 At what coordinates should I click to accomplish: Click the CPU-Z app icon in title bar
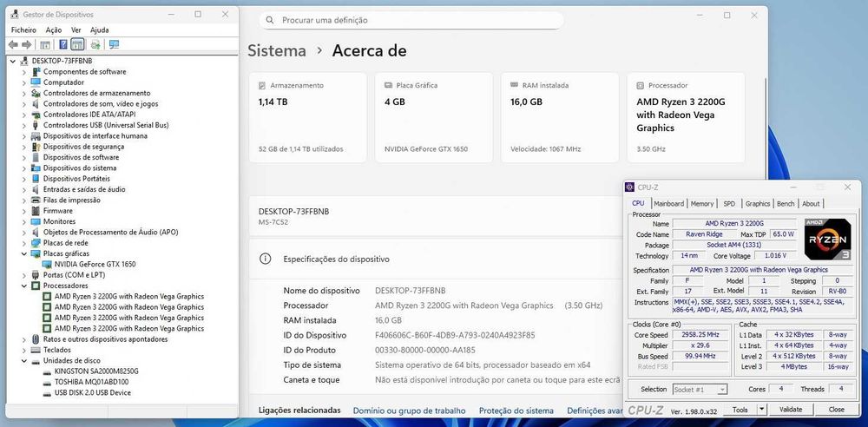(x=630, y=187)
